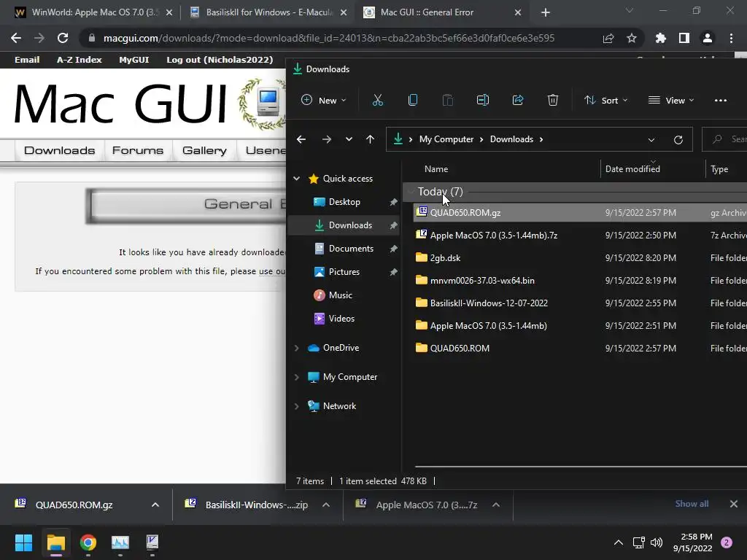Open the Forums tab on Mac GUI site
This screenshot has width=747, height=560.
tap(138, 150)
